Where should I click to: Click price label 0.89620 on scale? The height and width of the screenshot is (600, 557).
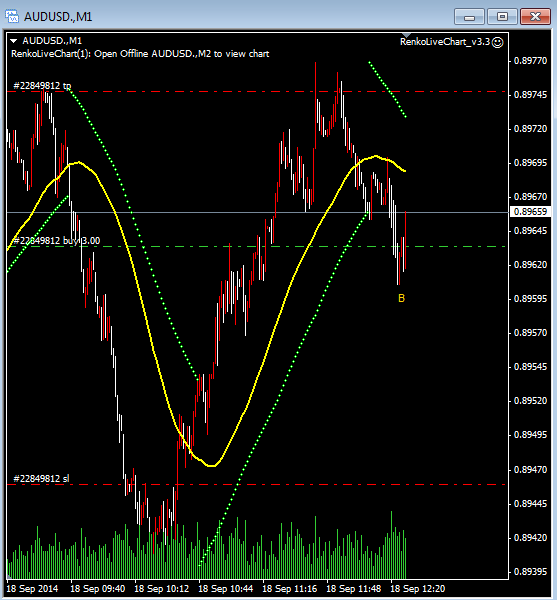pos(530,265)
